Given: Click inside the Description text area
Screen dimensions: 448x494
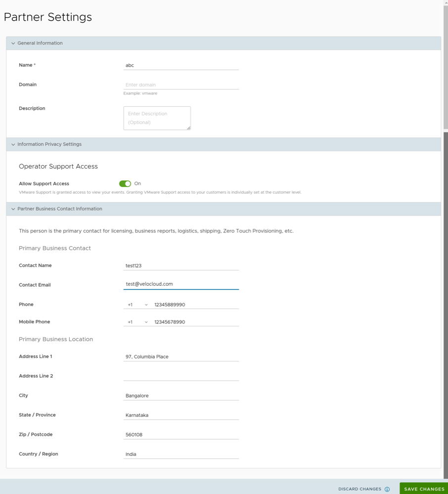Looking at the screenshot, I should pos(157,118).
